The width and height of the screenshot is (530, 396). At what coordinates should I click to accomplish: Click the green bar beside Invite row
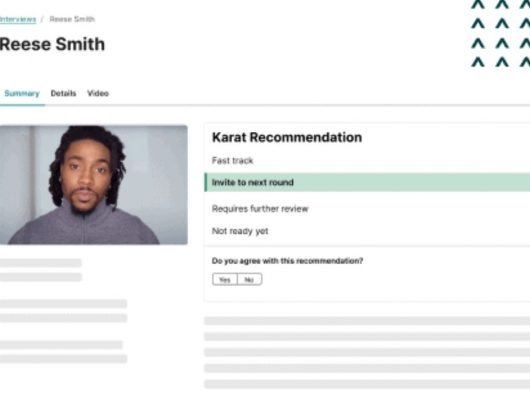click(206, 182)
